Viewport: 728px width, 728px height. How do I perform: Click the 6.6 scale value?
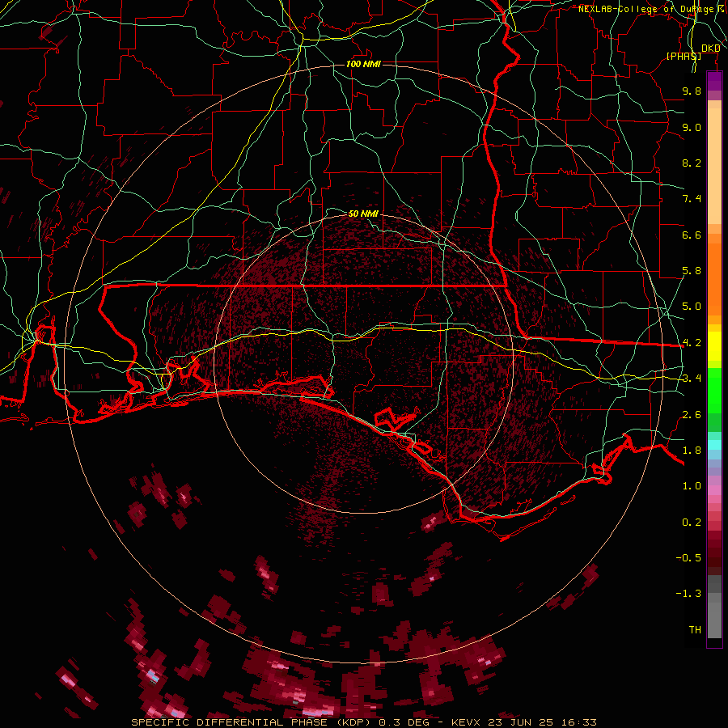[692, 235]
